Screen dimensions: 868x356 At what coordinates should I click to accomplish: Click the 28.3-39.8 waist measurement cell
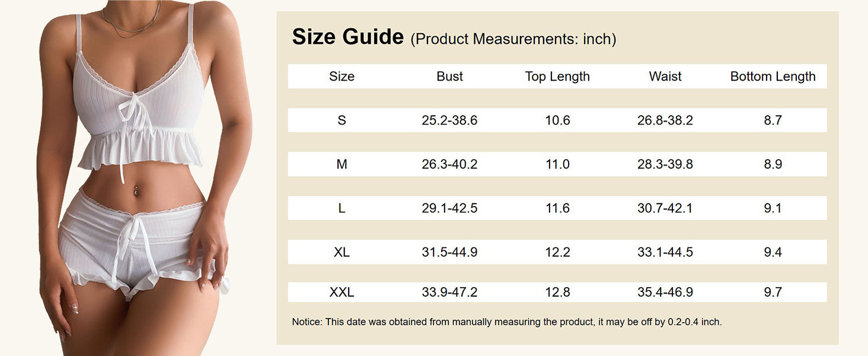point(665,164)
